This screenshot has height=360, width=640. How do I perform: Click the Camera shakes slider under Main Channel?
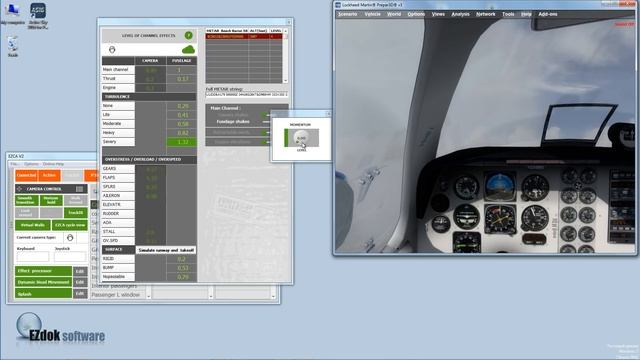click(x=266, y=115)
